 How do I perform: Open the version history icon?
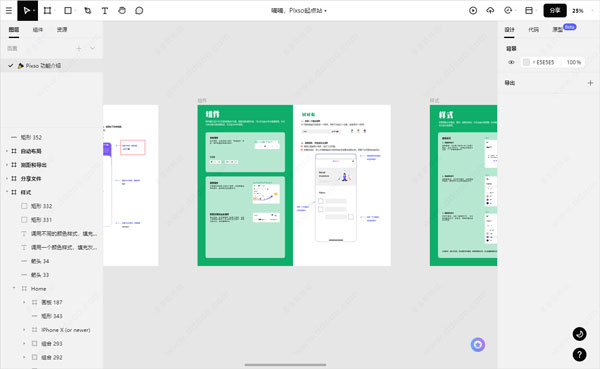click(x=508, y=11)
